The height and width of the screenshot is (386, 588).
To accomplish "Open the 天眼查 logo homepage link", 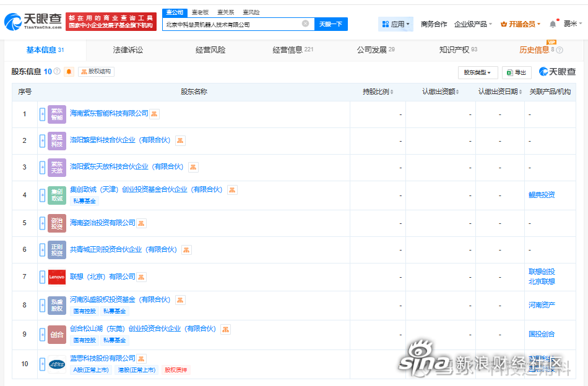I will click(x=33, y=22).
